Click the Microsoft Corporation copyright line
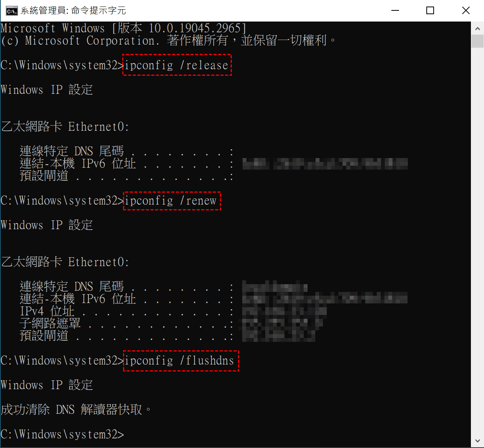484x448 pixels. tap(168, 40)
